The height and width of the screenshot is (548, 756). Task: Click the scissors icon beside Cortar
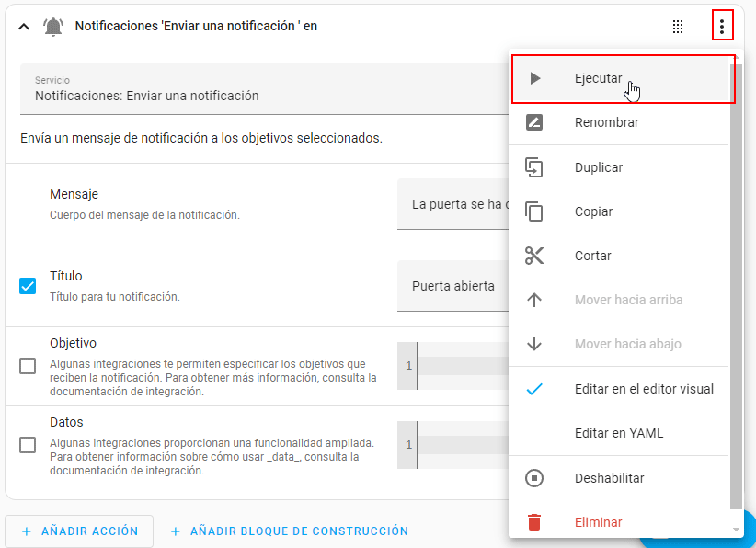[x=534, y=256]
